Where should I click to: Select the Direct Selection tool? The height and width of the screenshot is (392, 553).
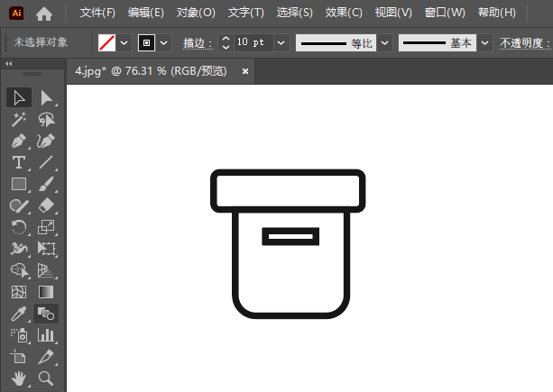(x=46, y=97)
